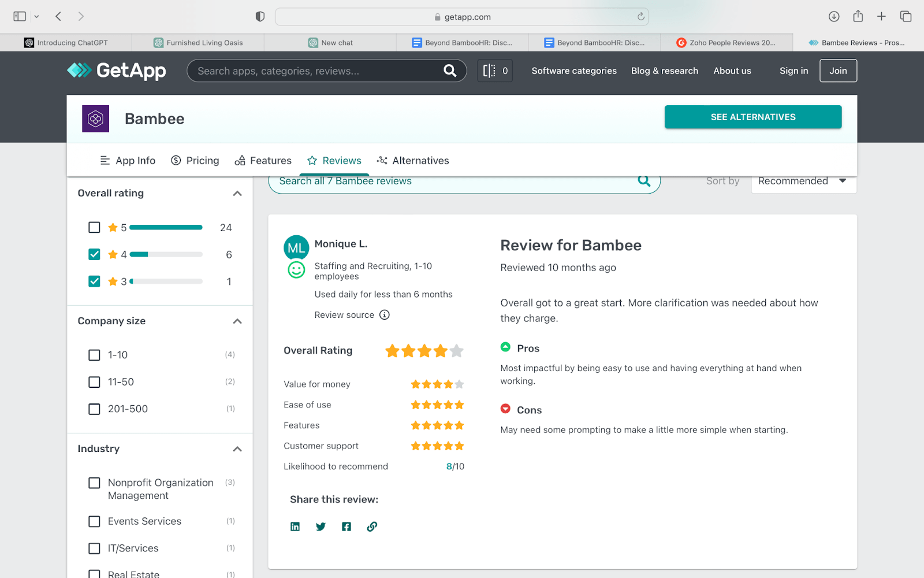Collapse the Overall rating section
This screenshot has height=578, width=924.
pyautogui.click(x=237, y=194)
